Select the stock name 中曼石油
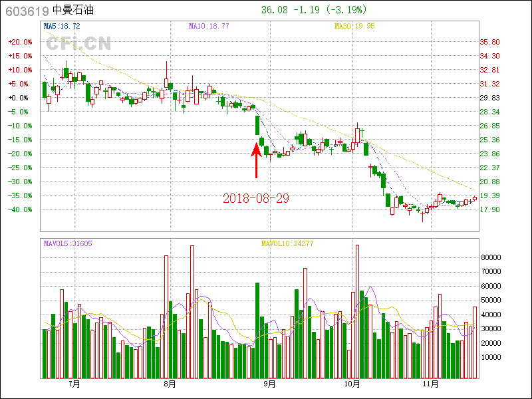532x399 pixels. (x=73, y=10)
